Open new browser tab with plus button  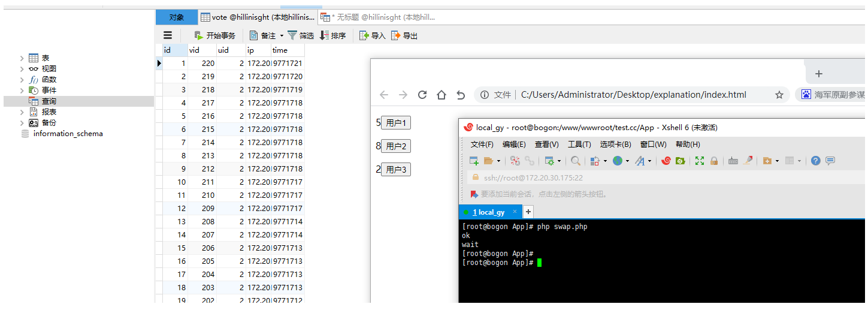click(819, 74)
